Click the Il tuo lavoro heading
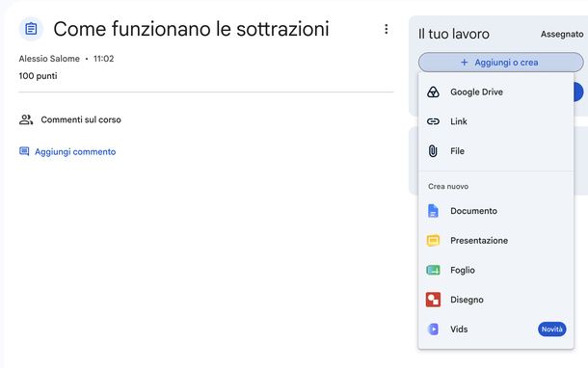 click(454, 34)
